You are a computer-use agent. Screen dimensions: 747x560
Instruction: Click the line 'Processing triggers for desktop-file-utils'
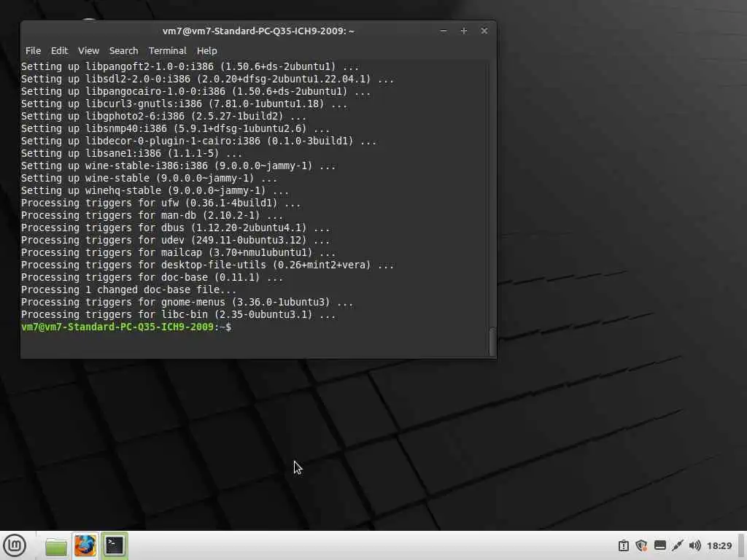[208, 265]
